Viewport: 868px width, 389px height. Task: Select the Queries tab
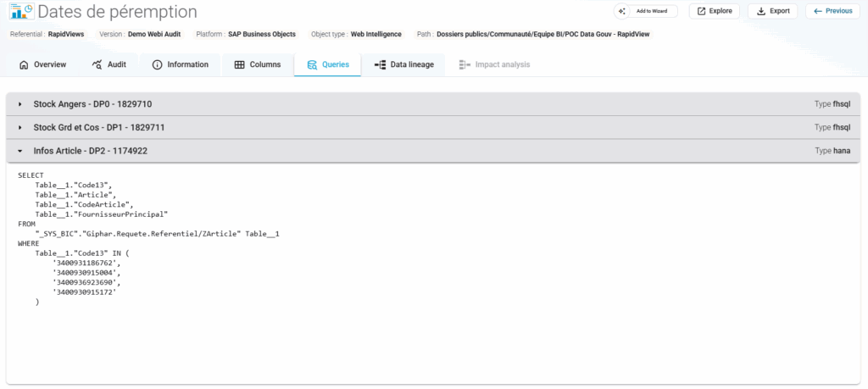click(x=328, y=64)
